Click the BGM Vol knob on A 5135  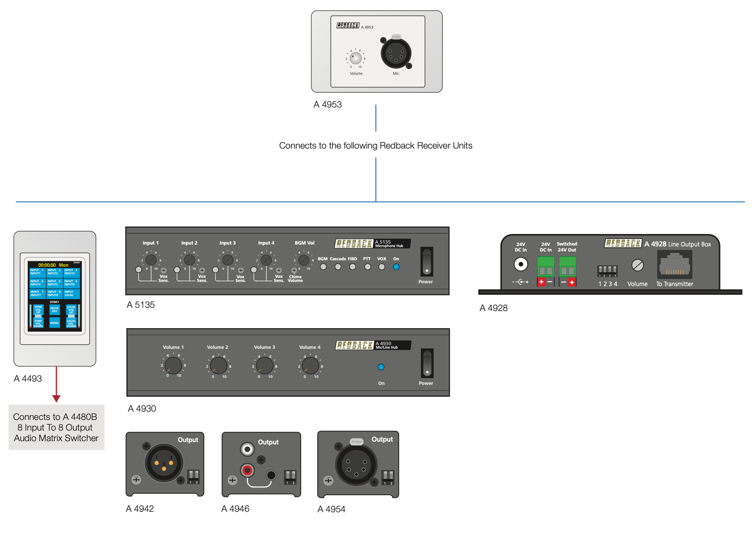304,260
